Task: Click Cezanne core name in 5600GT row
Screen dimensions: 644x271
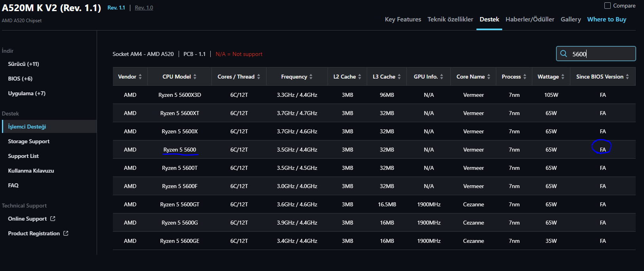Action: (x=474, y=204)
